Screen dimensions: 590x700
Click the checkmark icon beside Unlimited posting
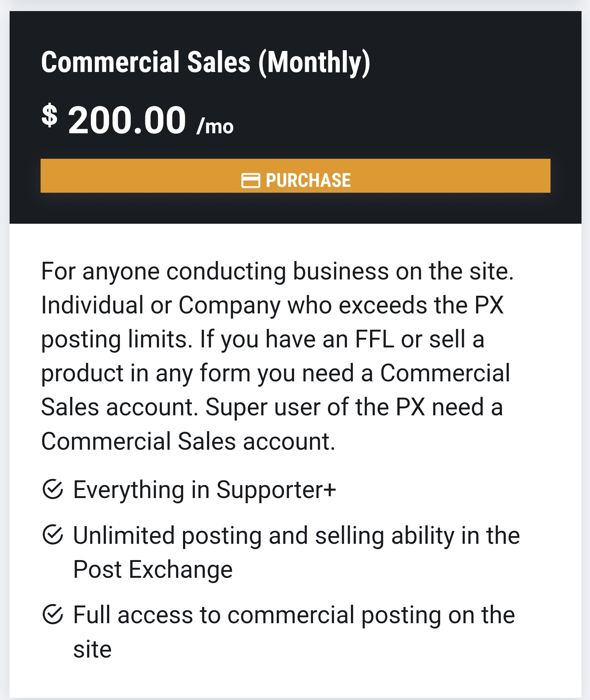tap(53, 535)
